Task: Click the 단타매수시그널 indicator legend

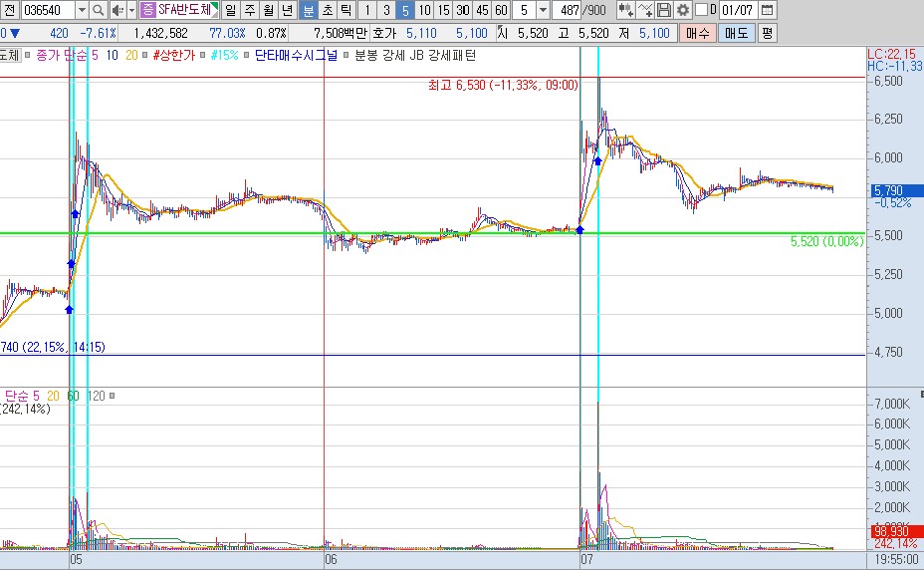Action: [297, 56]
